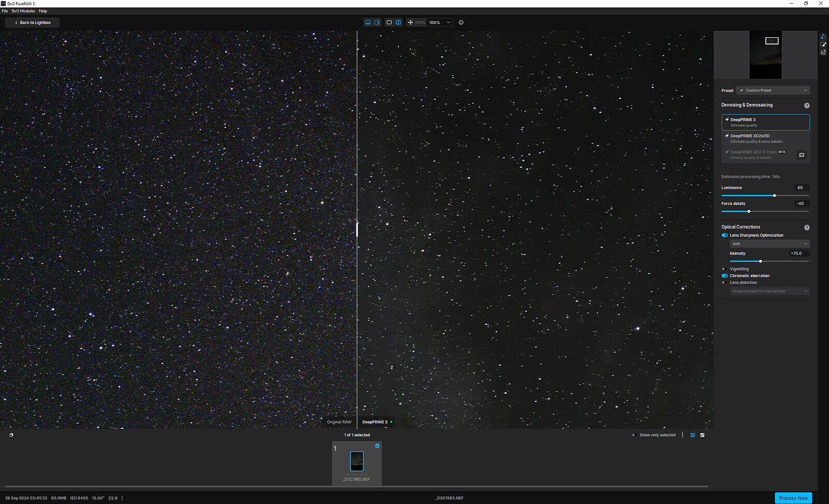Select the DeepPRIME XD2s/XD option
829x504 pixels.
click(x=765, y=138)
